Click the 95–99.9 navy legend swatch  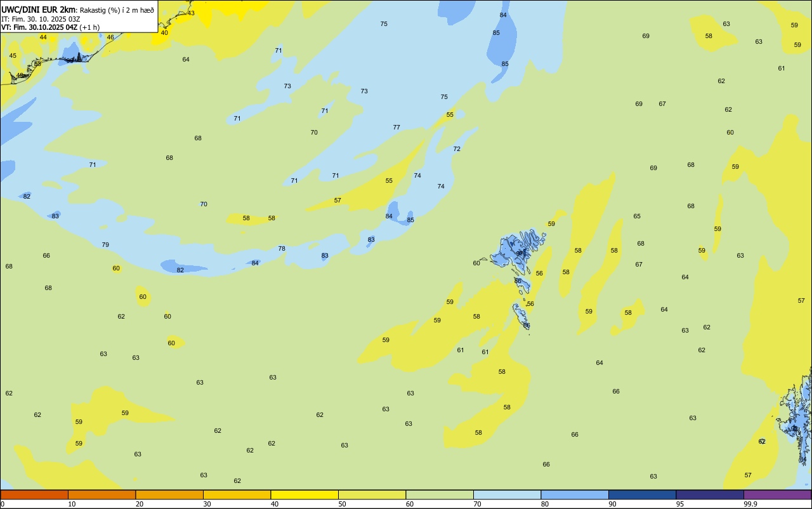(x=710, y=494)
